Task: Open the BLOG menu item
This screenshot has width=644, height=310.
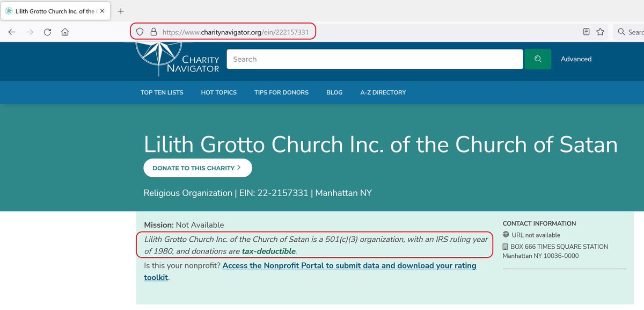Action: coord(334,92)
